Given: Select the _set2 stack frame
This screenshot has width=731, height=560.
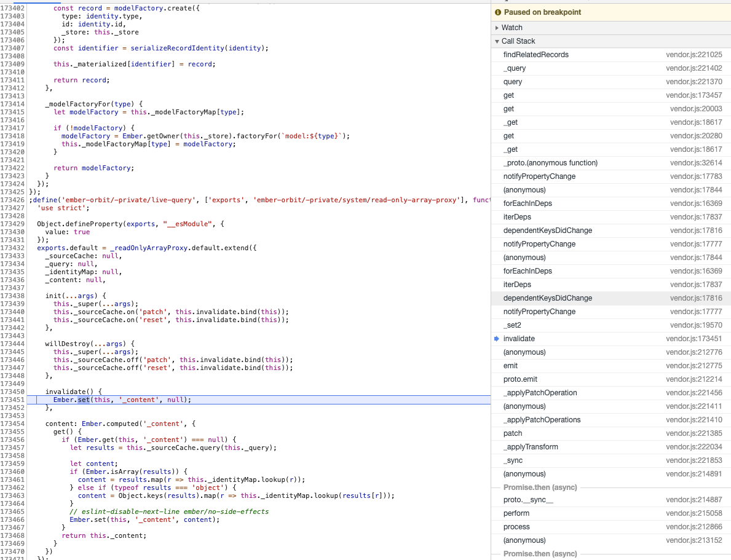Looking at the screenshot, I should pos(512,325).
